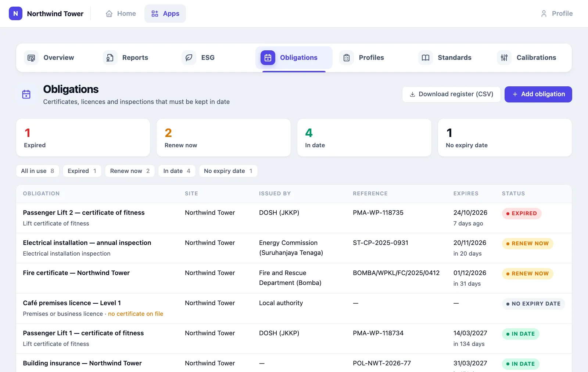
Task: Click the calendar icon beside Obligations heading
Action: coord(26,94)
